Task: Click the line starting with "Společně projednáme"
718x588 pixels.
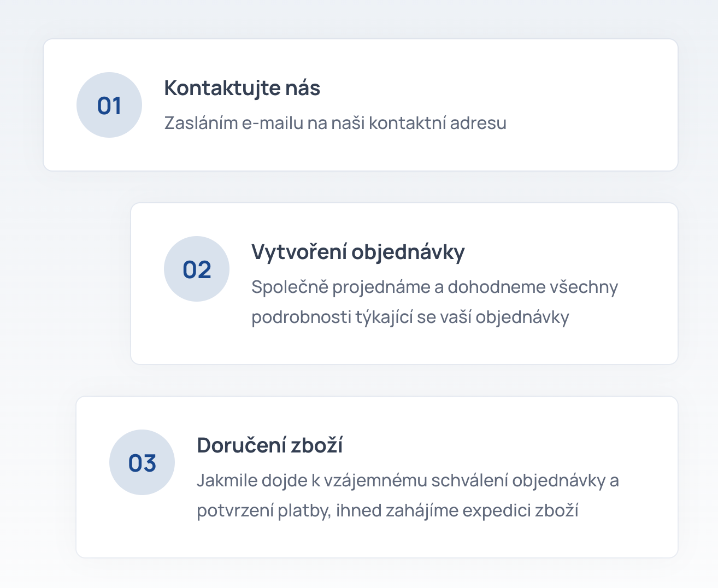Action: [x=434, y=287]
